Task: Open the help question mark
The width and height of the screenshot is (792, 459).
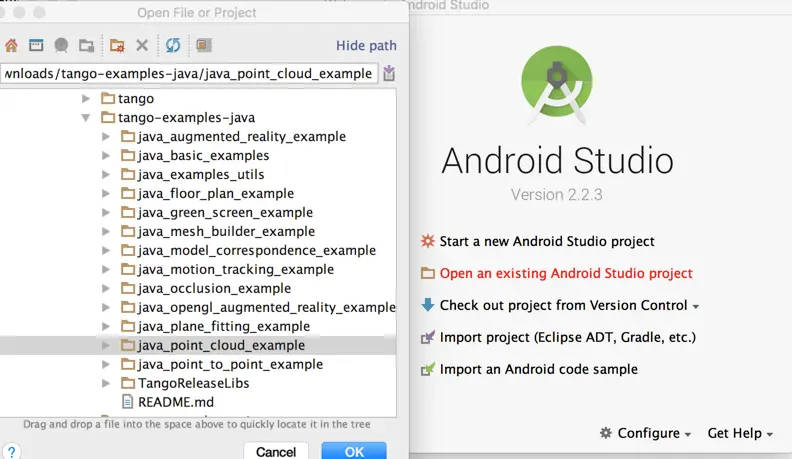Action: [x=11, y=451]
